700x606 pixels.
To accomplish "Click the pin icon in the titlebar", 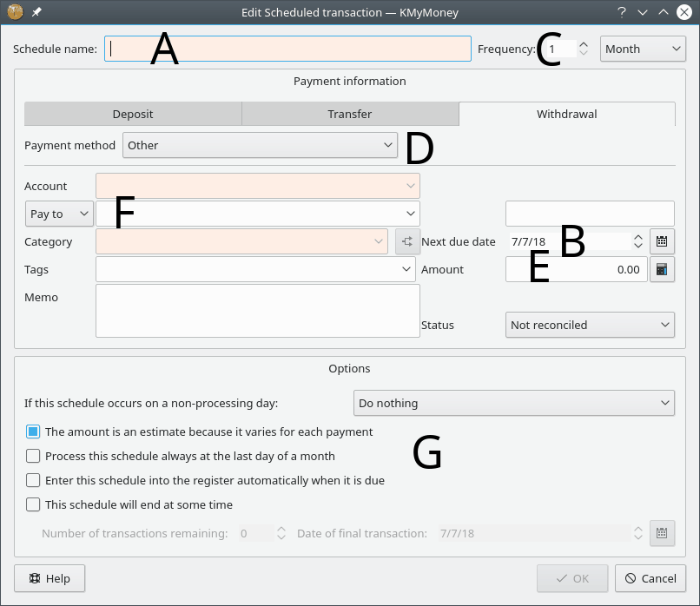I will pyautogui.click(x=35, y=12).
